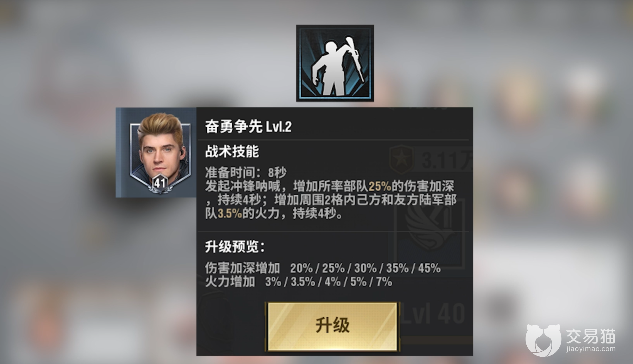
Task: Tap the blurred Lvl 40 label
Action: pyautogui.click(x=433, y=314)
